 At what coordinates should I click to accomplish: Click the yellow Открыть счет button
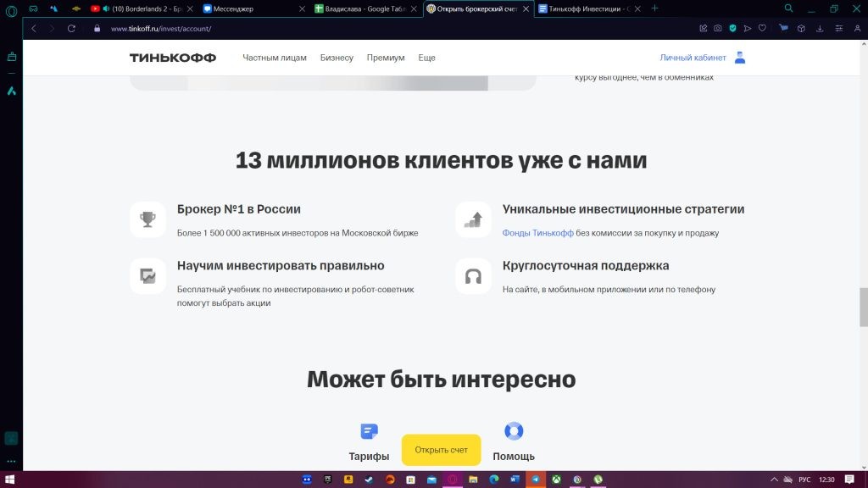coord(441,450)
